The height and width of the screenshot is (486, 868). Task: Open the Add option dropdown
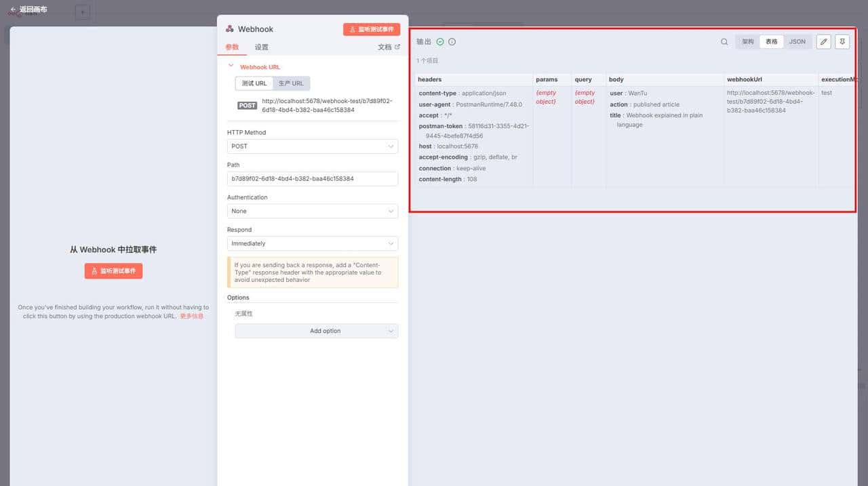click(316, 331)
